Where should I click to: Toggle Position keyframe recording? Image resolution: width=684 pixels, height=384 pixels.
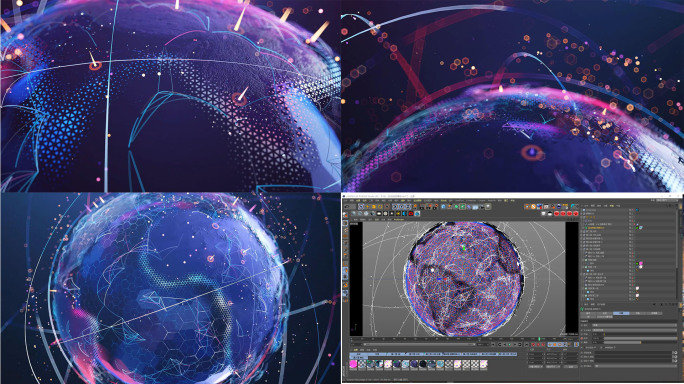coord(550,345)
